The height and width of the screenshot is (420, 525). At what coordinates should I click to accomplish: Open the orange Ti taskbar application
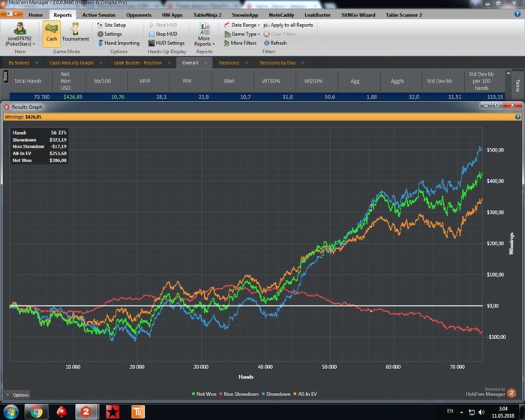138,412
